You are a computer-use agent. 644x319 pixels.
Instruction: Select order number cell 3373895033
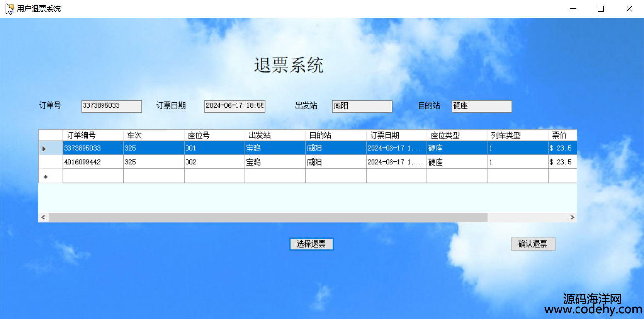click(x=93, y=148)
